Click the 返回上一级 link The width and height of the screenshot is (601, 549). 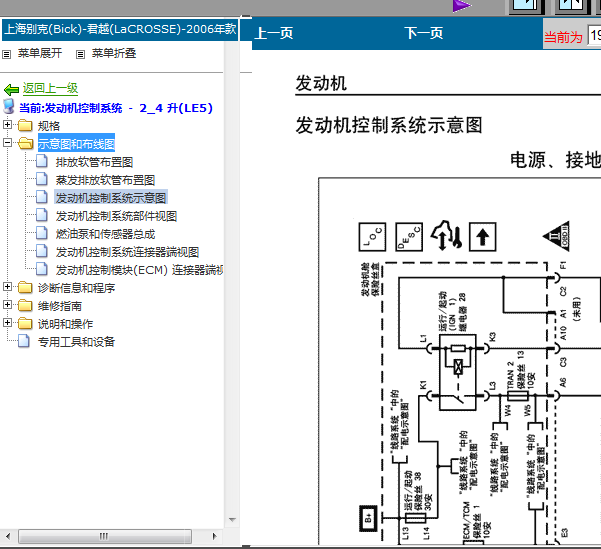click(x=50, y=88)
